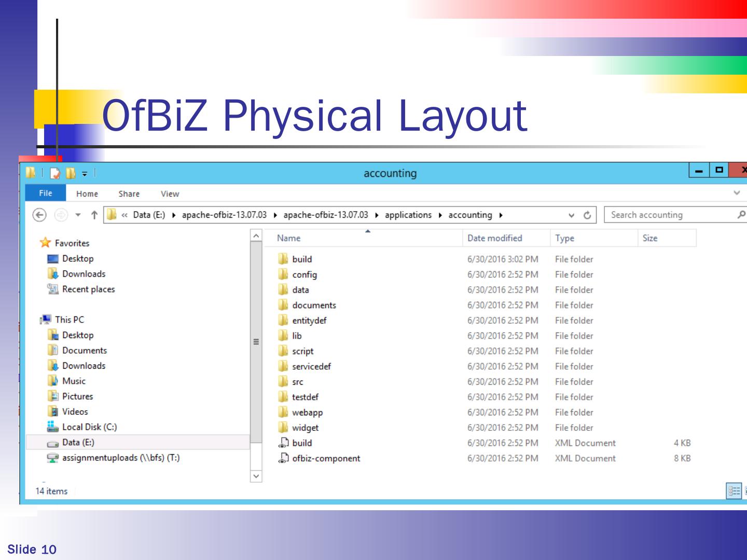The image size is (747, 560).
Task: Switch to the View ribbon tab
Action: click(170, 193)
